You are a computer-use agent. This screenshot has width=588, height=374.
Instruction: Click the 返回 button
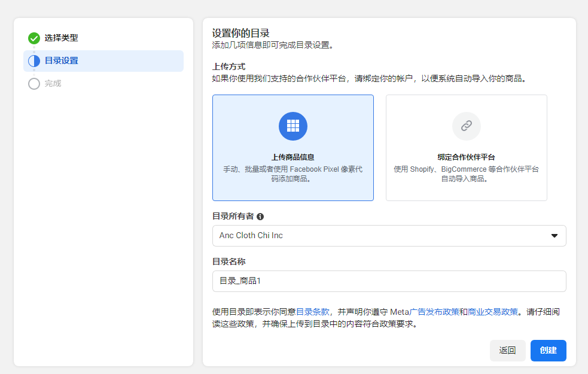[507, 351]
